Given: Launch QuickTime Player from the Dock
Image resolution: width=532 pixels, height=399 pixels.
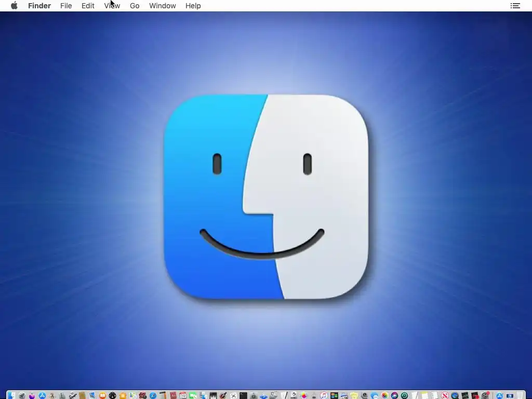Looking at the screenshot, I should (x=455, y=395).
